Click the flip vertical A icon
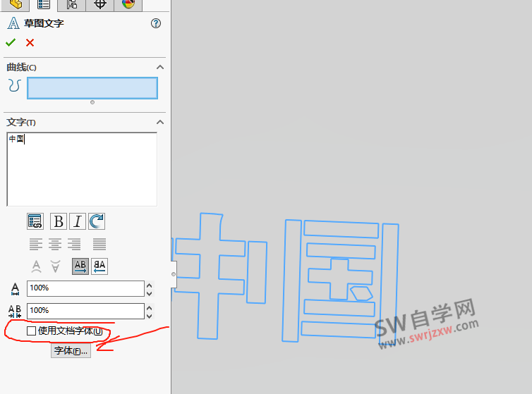 (36, 266)
